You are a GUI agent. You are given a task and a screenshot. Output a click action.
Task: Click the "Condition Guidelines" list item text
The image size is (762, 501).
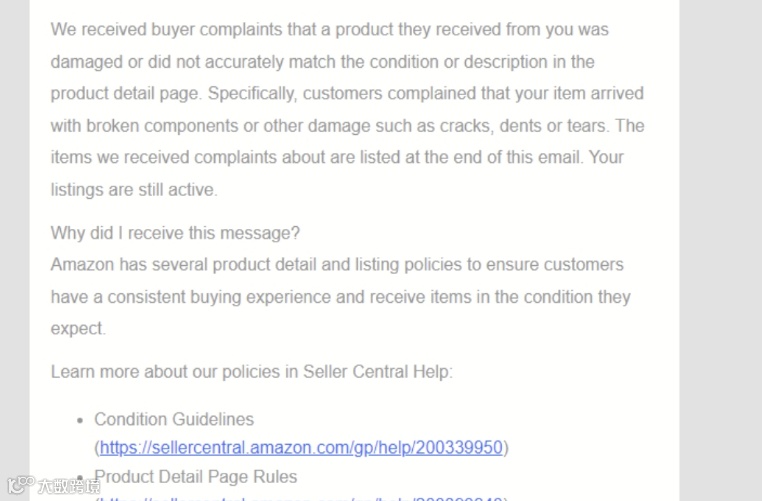click(174, 419)
